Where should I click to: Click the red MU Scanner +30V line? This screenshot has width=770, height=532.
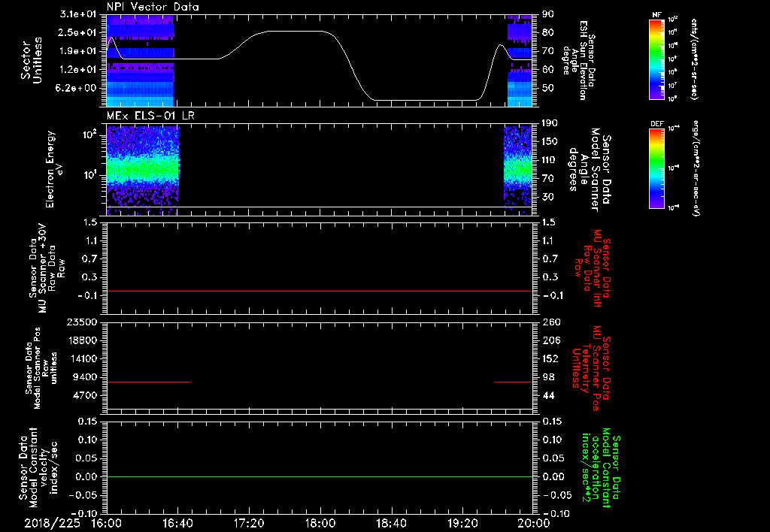click(320, 291)
